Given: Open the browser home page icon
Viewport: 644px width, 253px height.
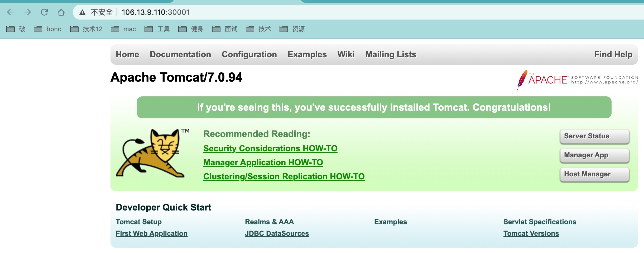Looking at the screenshot, I should point(61,12).
